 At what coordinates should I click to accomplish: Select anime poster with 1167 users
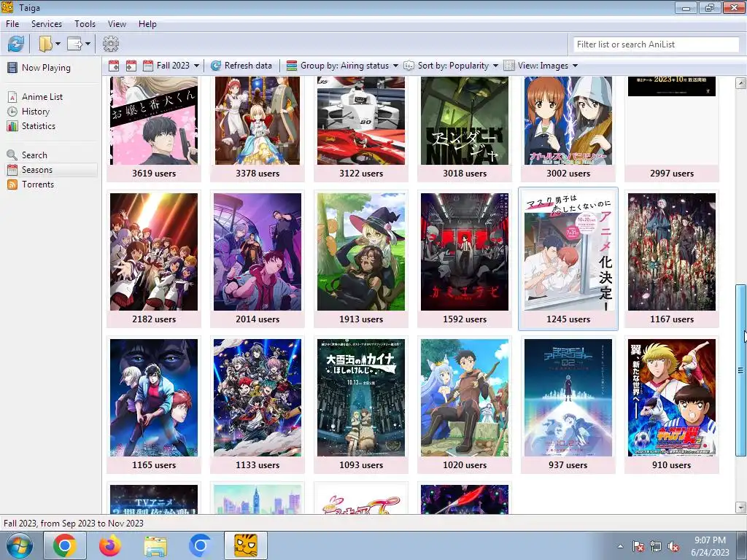[672, 259]
